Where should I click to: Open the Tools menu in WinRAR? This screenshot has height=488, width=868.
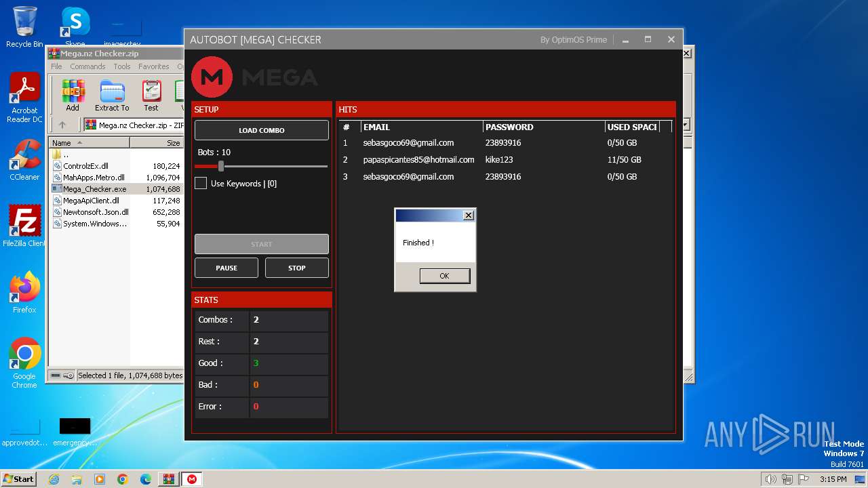(x=122, y=66)
